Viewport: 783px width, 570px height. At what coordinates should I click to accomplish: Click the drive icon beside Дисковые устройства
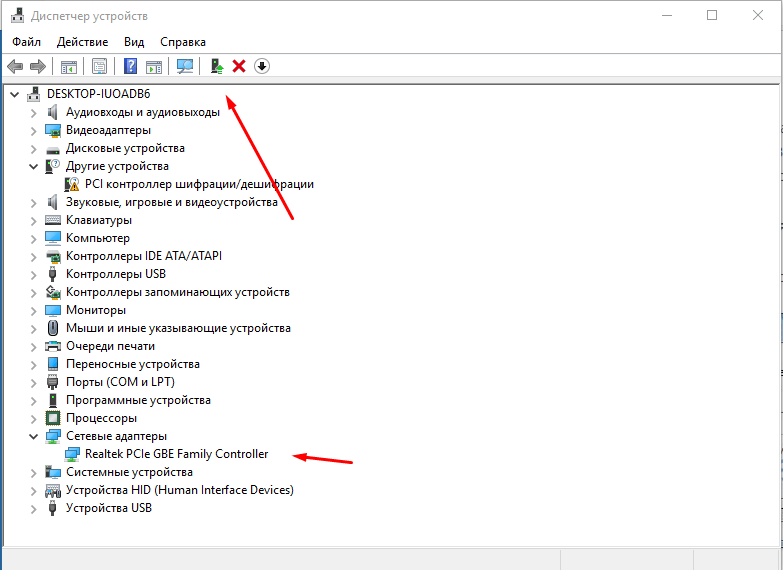click(x=52, y=149)
